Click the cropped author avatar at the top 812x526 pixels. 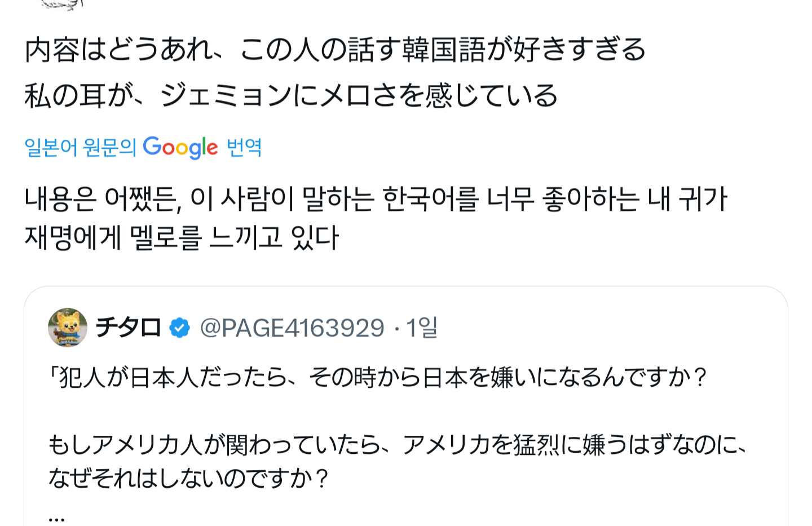(63, 5)
